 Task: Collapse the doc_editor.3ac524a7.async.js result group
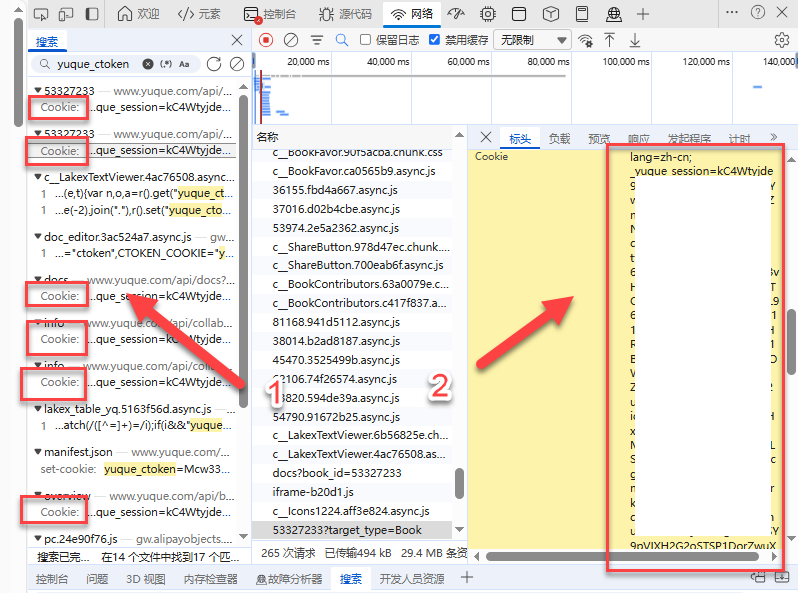coord(37,237)
